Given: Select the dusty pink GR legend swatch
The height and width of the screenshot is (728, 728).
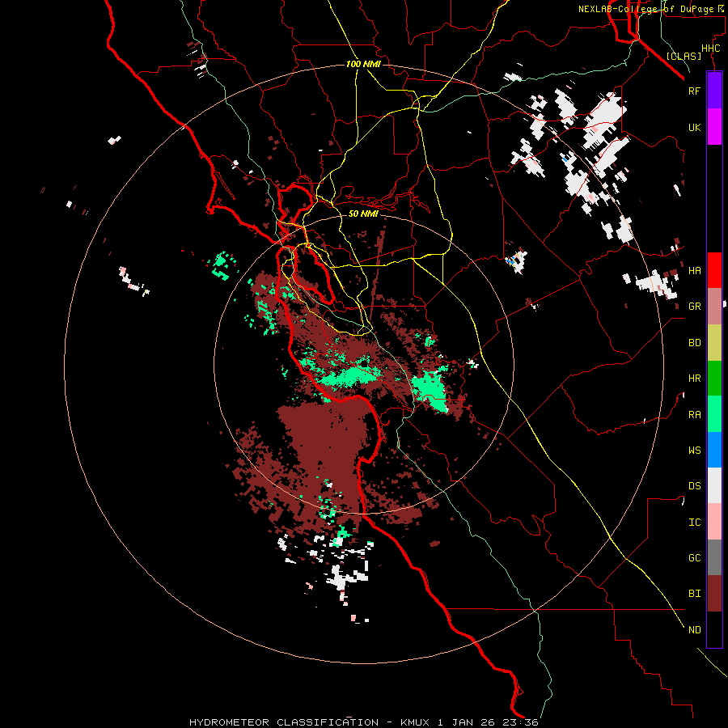Looking at the screenshot, I should (x=714, y=306).
